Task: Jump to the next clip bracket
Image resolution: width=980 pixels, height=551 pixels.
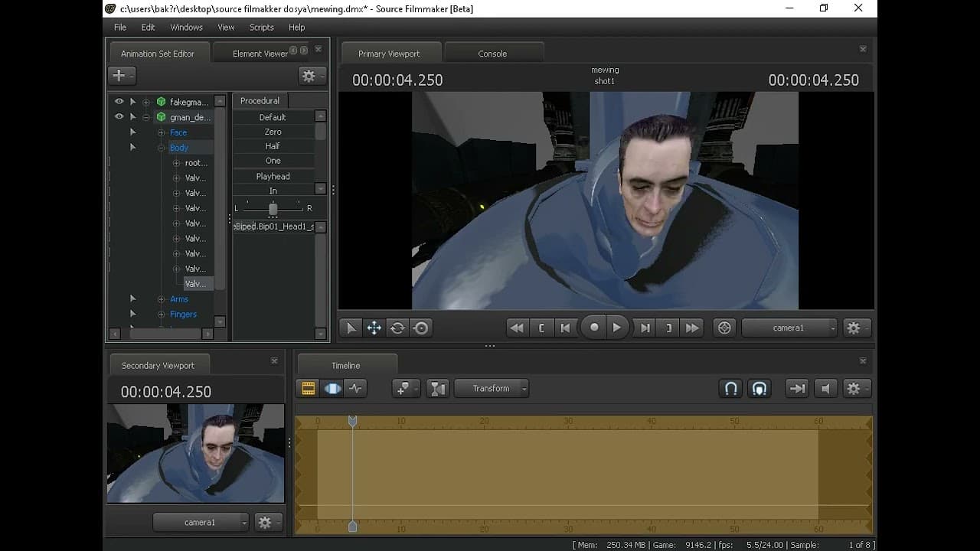Action: 668,328
